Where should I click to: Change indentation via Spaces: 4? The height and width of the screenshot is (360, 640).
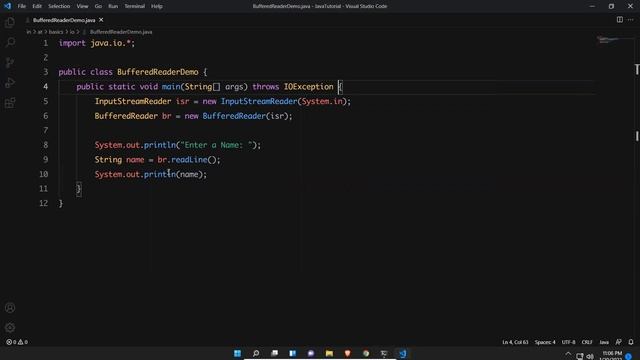[x=545, y=342]
